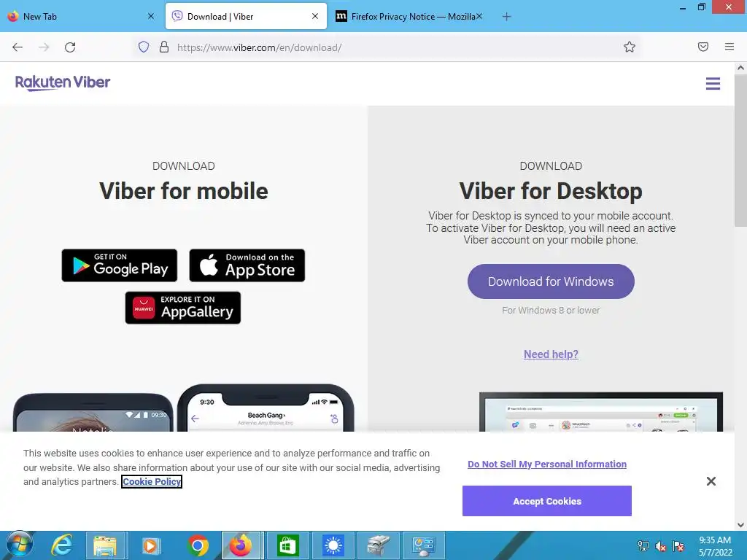The width and height of the screenshot is (747, 560).
Task: Open the disk drive utility taskbar icon
Action: pyautogui.click(x=379, y=545)
